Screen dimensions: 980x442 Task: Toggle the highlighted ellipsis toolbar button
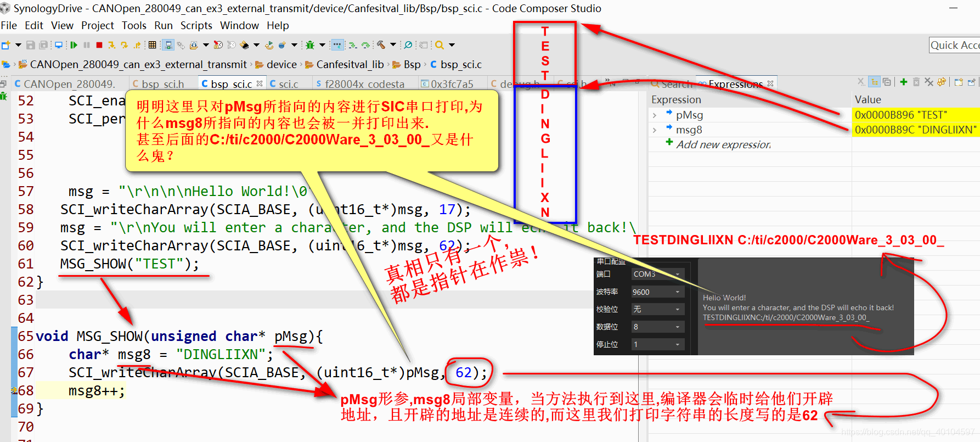[x=337, y=45]
